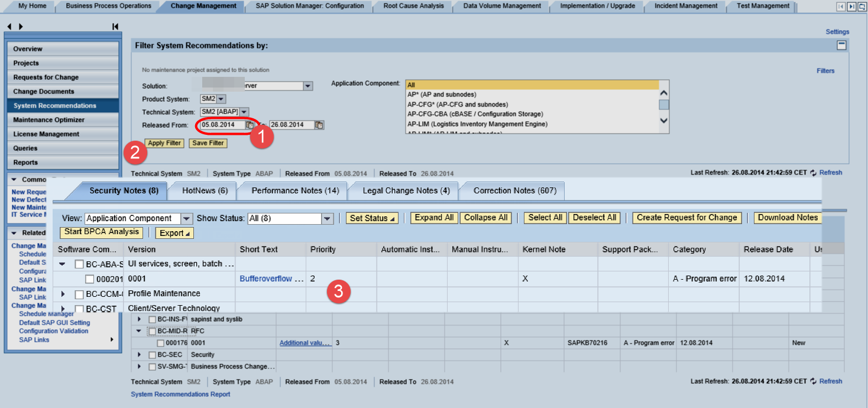Open the Set Status menu button
868x408 pixels.
coord(372,218)
